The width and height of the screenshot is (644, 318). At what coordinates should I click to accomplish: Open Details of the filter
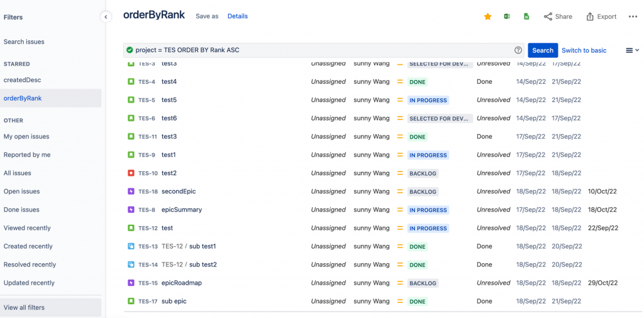point(237,16)
